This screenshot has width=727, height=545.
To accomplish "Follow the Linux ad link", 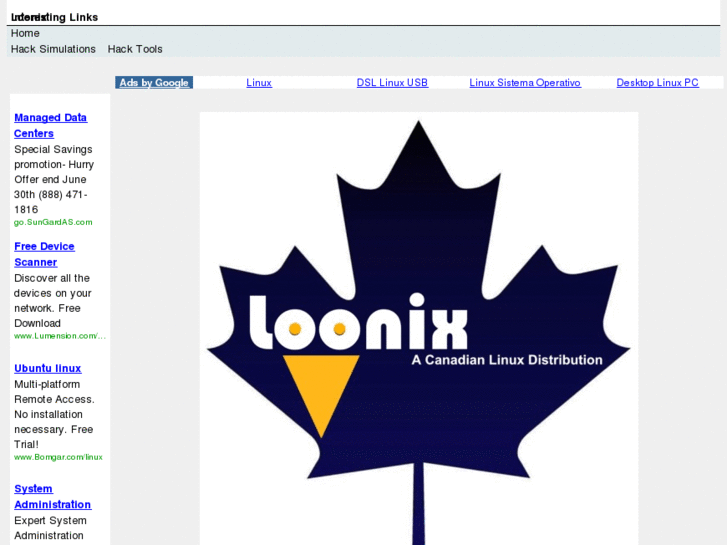I will pyautogui.click(x=259, y=83).
